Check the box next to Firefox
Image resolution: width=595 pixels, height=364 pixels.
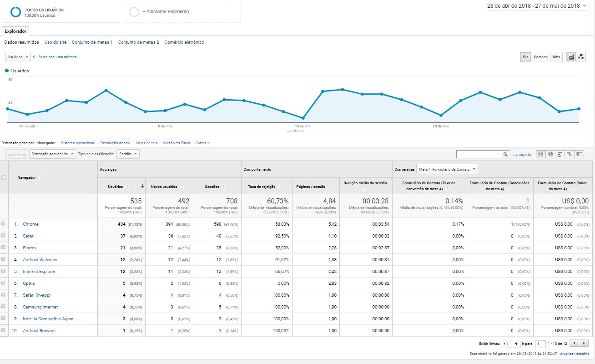4,248
